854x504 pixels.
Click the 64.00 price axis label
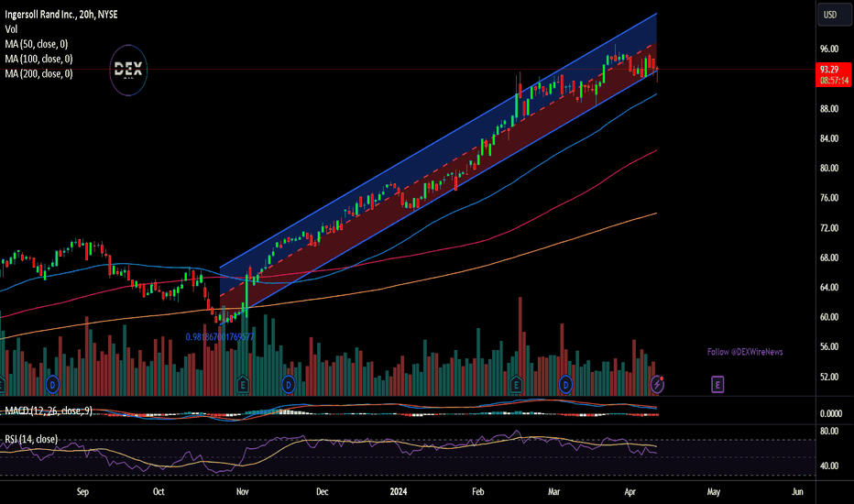point(829,287)
